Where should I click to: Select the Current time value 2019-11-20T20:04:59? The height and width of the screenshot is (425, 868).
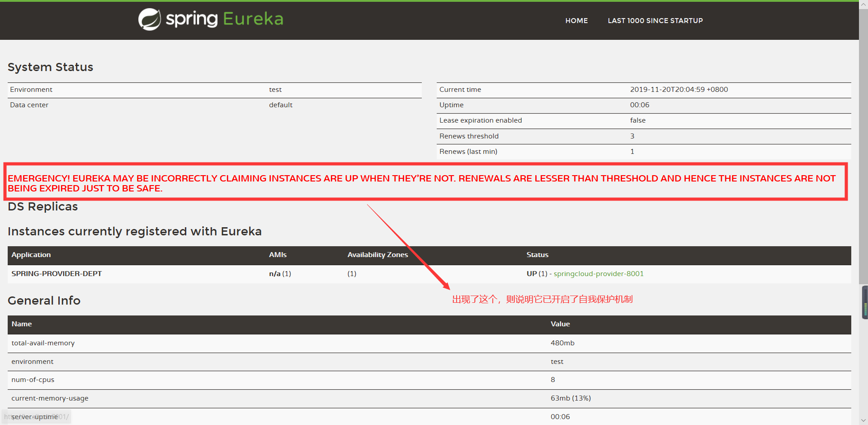pyautogui.click(x=679, y=90)
